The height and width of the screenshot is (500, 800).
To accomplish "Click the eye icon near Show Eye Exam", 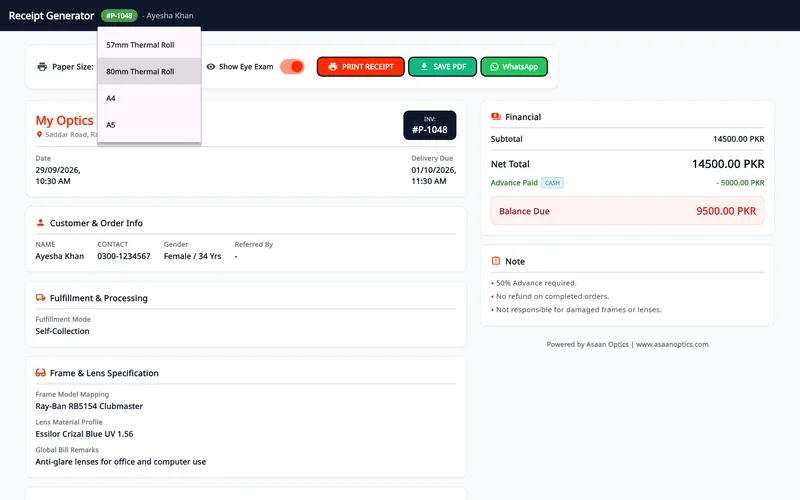I will [211, 67].
